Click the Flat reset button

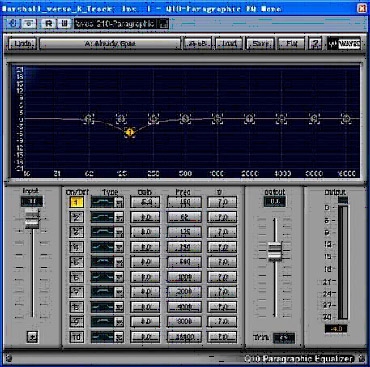point(291,43)
